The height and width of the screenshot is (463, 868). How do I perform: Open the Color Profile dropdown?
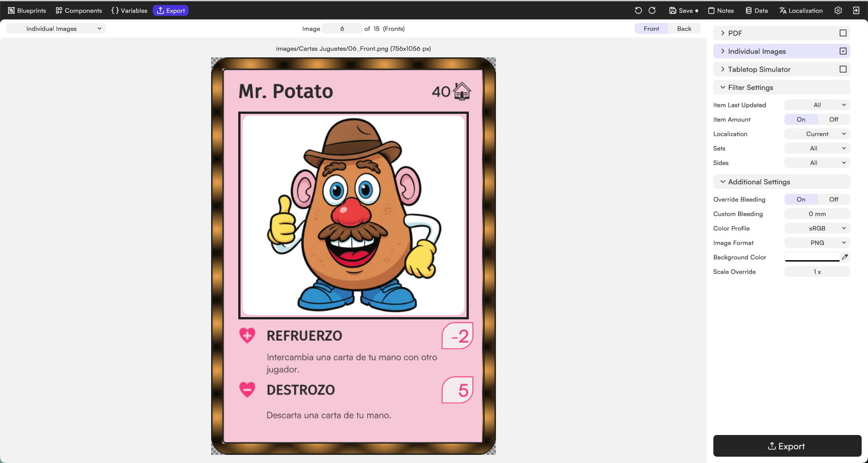[x=817, y=228]
